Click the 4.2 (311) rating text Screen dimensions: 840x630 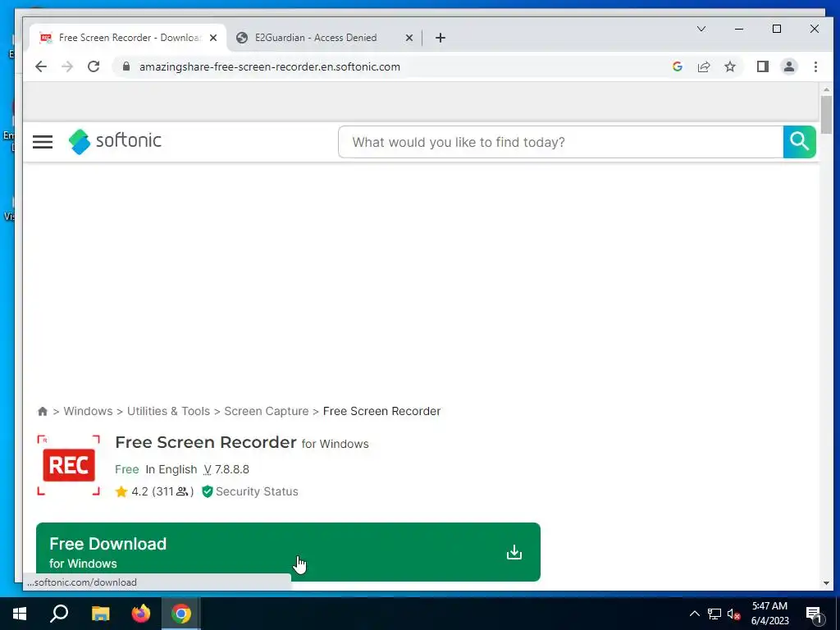tap(163, 491)
